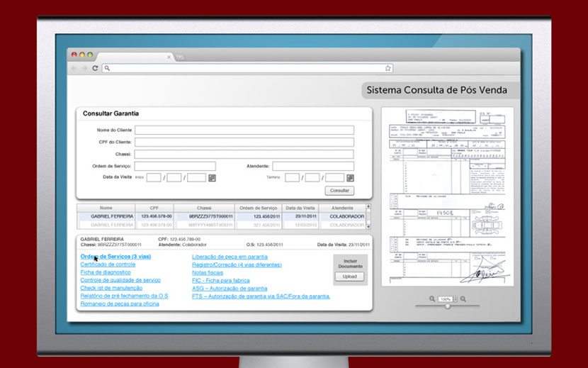The height and width of the screenshot is (368, 588).
Task: Open a new browser tab
Action: point(180,57)
